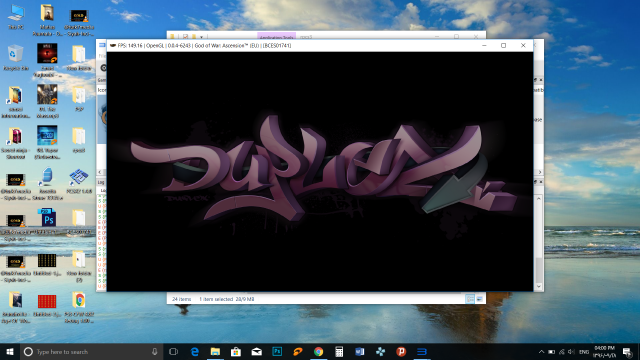Select the PCSX2 1.4.0 desktop shortcut
This screenshot has height=360, width=640.
(79, 181)
